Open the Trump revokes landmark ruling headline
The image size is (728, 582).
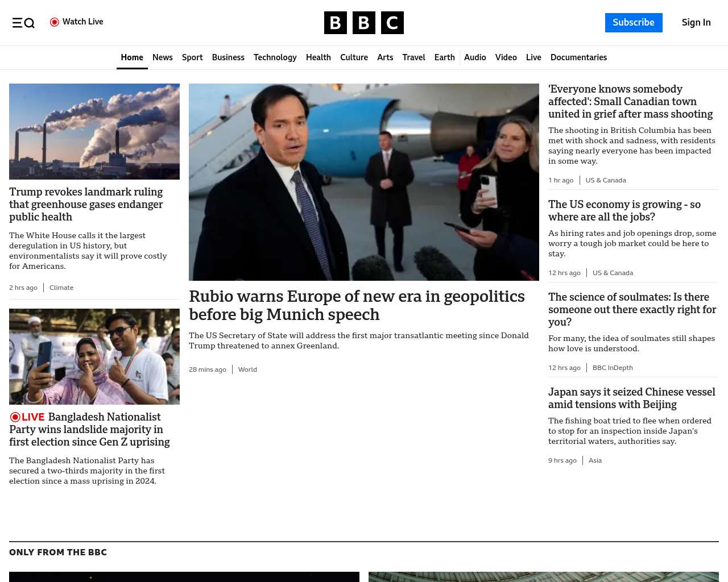coord(86,204)
